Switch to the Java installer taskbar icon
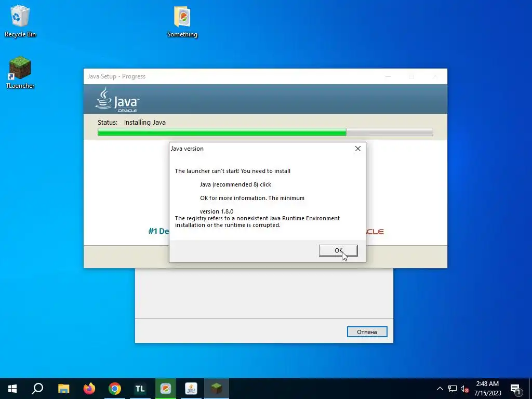Screen dimensions: 532x399 pyautogui.click(x=191, y=389)
